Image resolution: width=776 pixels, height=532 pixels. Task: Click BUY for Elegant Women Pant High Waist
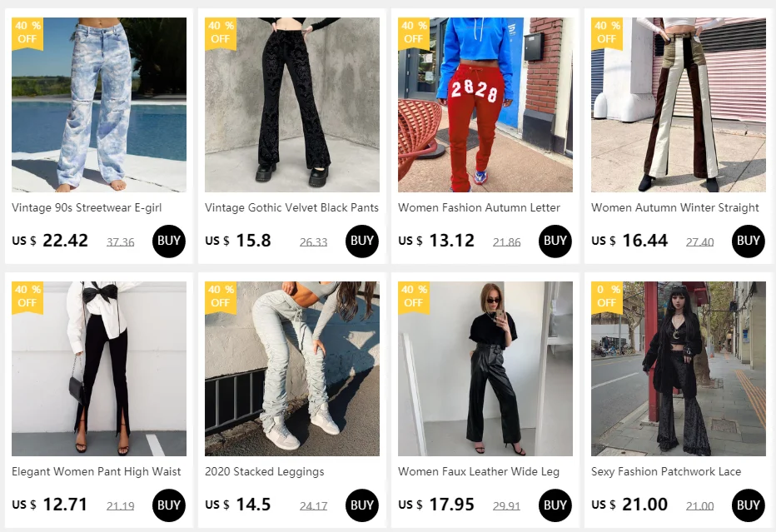pos(169,505)
